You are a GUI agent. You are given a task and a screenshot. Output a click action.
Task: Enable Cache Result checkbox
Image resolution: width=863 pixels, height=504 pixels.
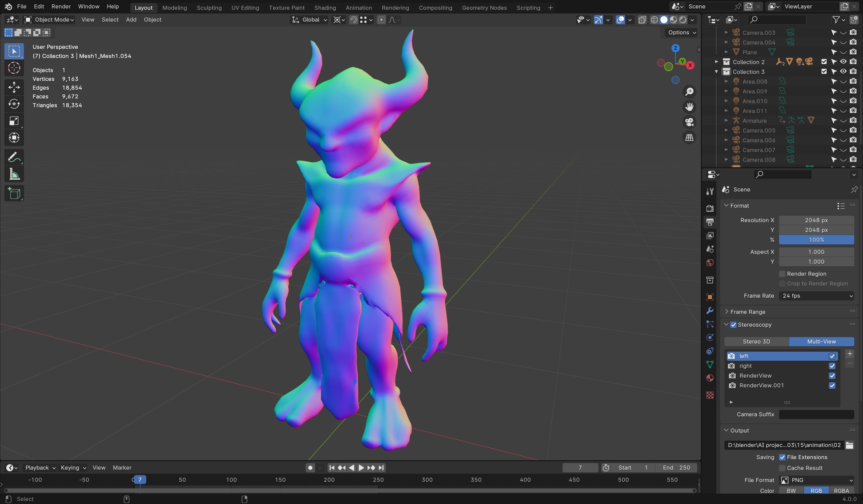[x=782, y=468]
